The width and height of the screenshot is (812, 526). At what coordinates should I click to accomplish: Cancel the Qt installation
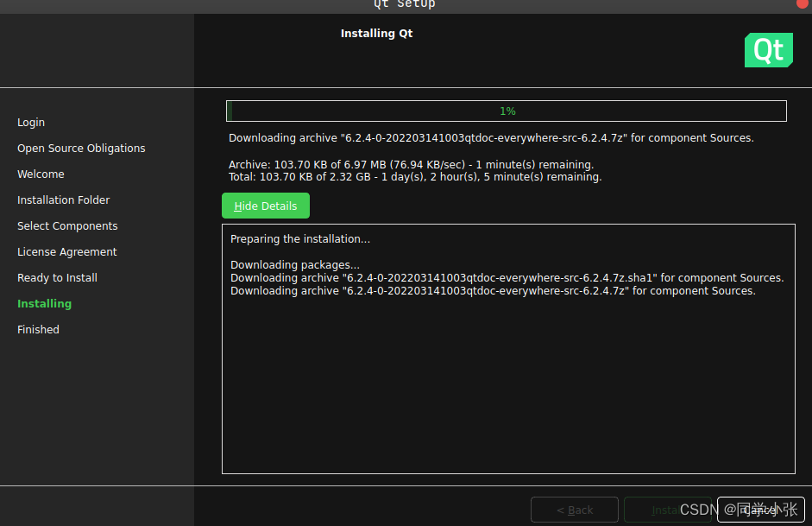tap(759, 510)
